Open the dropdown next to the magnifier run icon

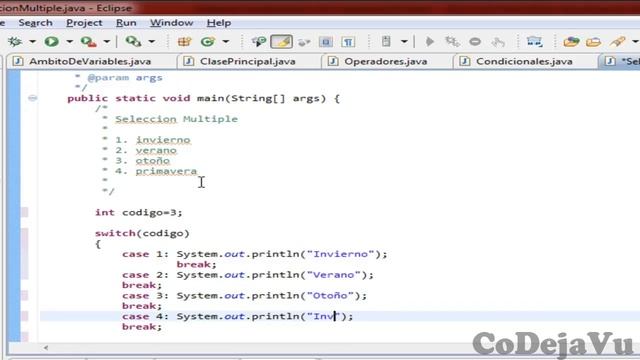[x=151, y=42]
